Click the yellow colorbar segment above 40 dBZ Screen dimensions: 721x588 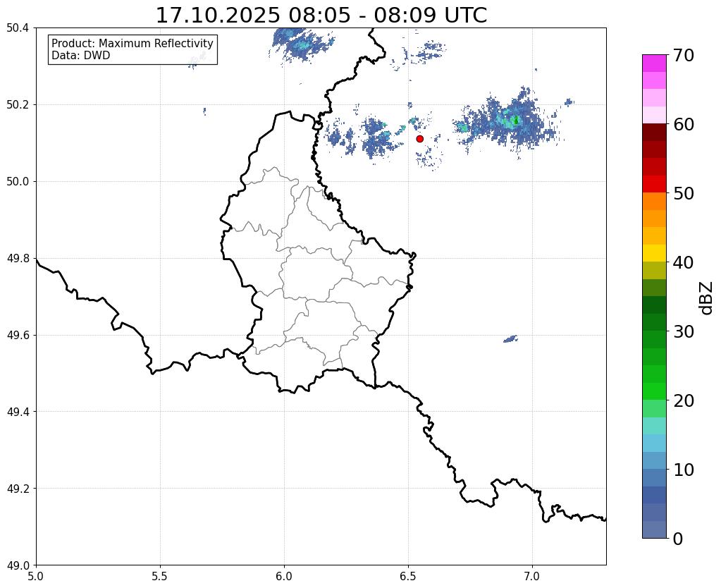654,253
